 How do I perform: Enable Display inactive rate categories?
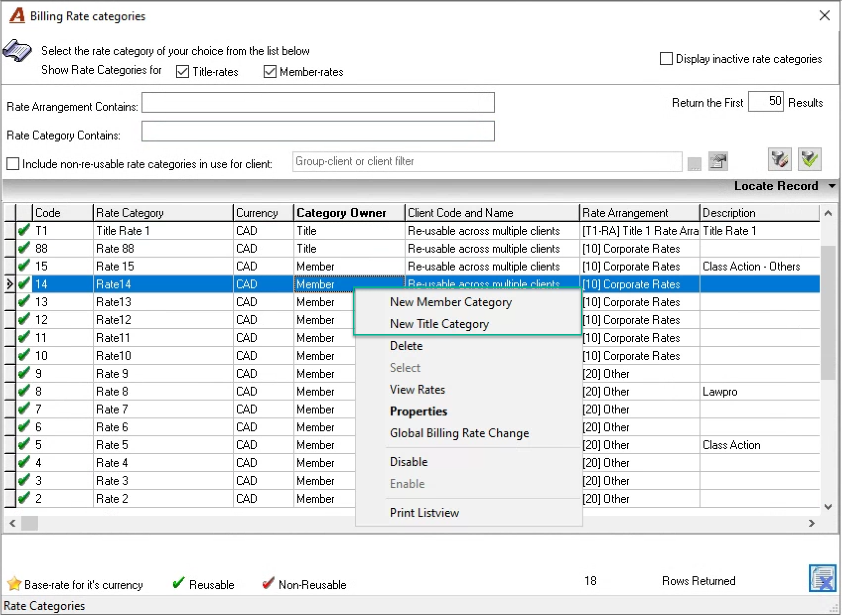tap(666, 59)
